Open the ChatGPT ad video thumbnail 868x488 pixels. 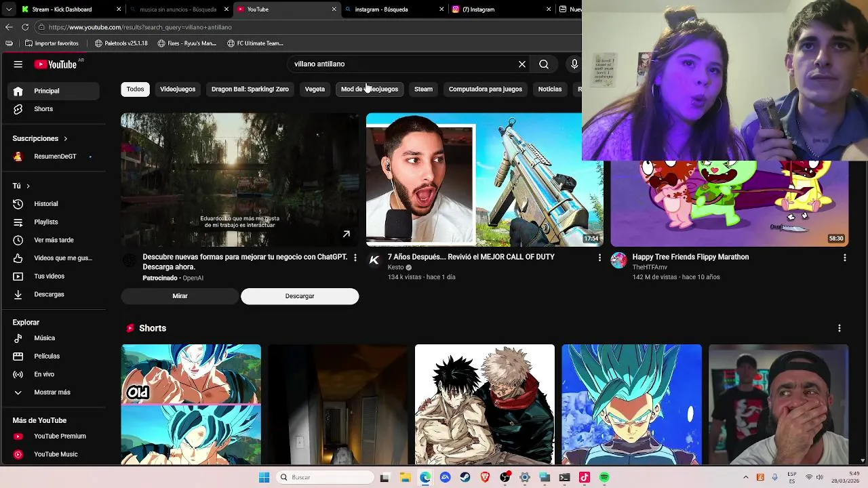coord(240,180)
